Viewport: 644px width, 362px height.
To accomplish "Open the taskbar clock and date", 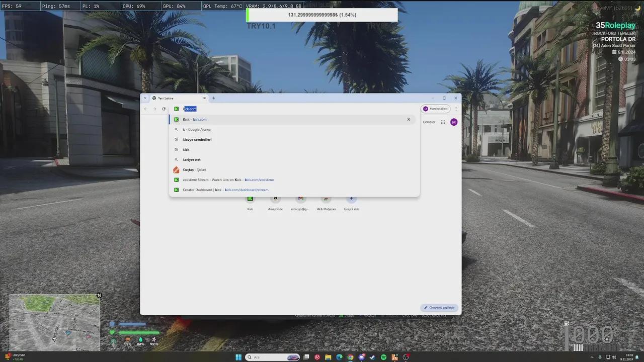I will coord(626,357).
